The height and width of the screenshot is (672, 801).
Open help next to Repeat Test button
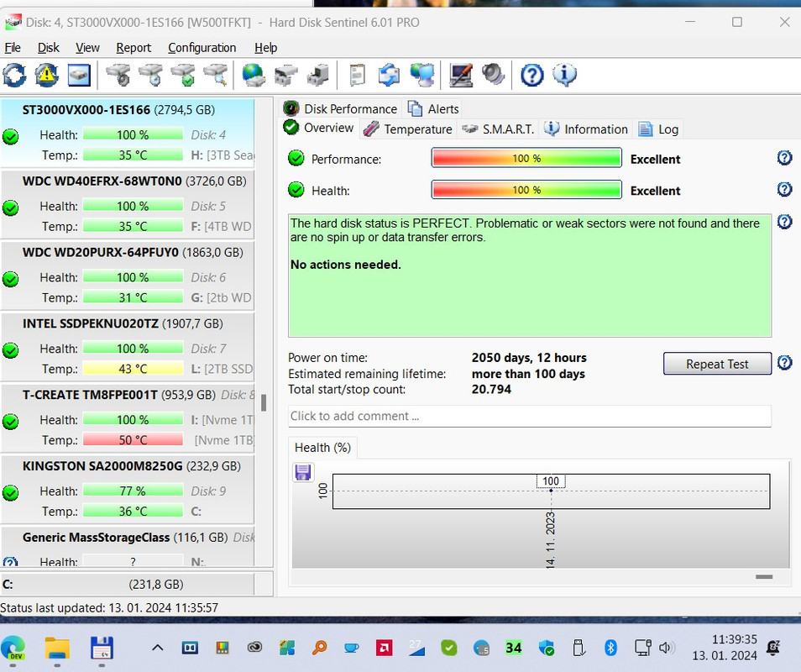(x=785, y=363)
